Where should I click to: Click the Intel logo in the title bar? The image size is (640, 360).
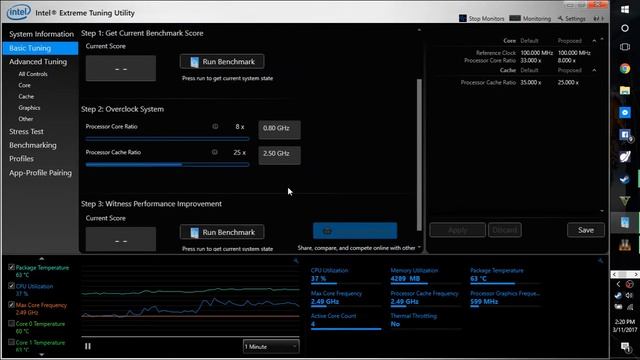click(x=19, y=12)
